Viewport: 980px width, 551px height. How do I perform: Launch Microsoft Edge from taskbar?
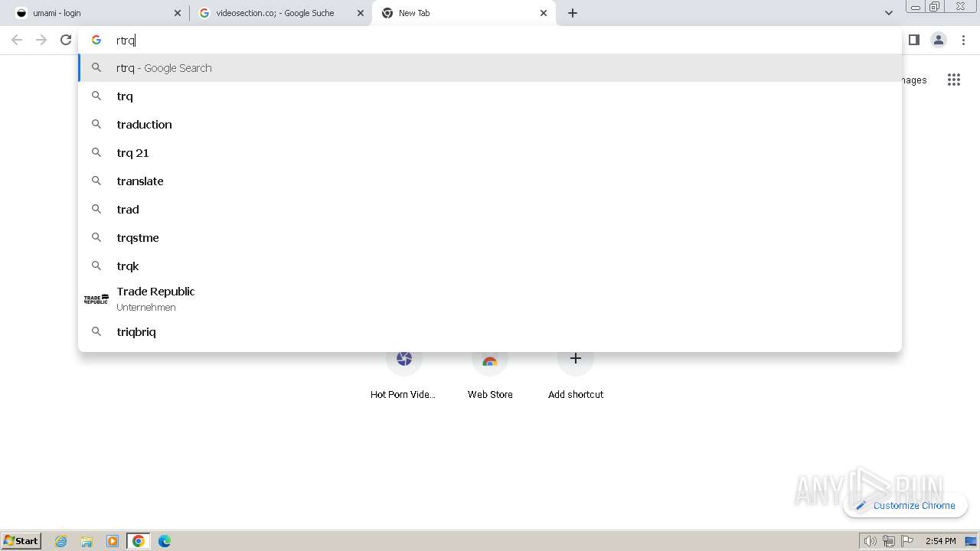tap(164, 541)
